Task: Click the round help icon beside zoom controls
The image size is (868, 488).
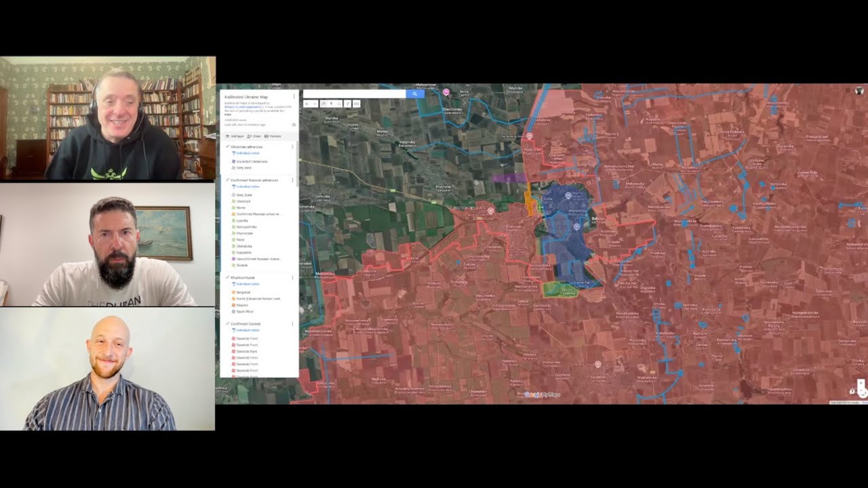Action: pyautogui.click(x=852, y=391)
